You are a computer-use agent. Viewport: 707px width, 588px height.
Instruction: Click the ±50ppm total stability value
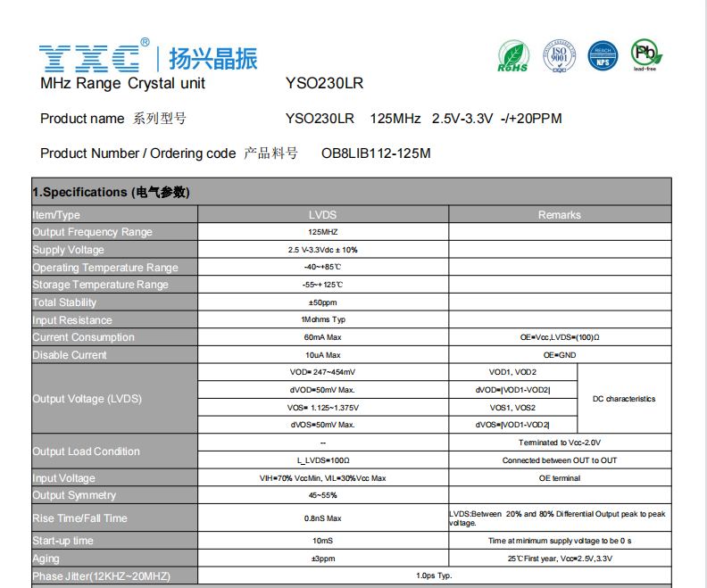[322, 302]
